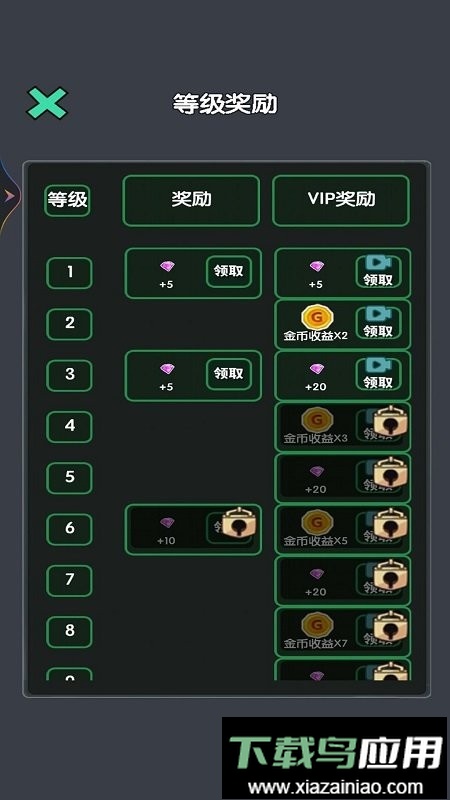Tap the lock on level 8 VIP reward
This screenshot has width=450, height=800.
point(390,627)
